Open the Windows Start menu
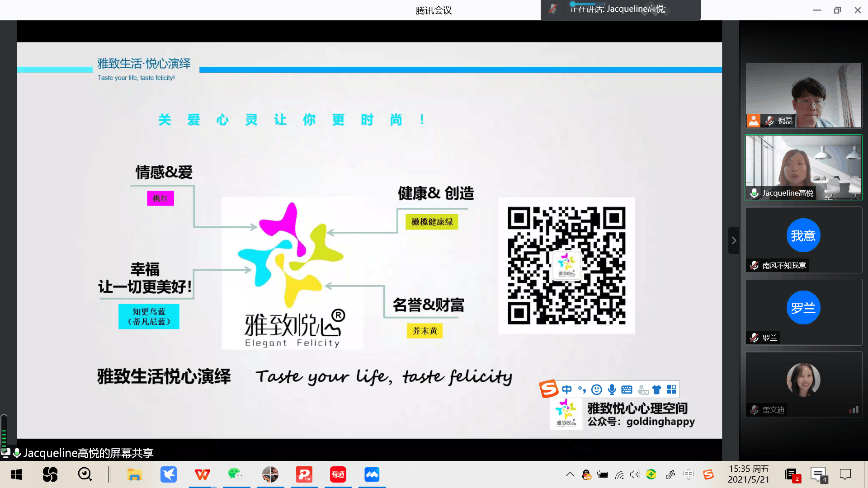 click(x=16, y=474)
